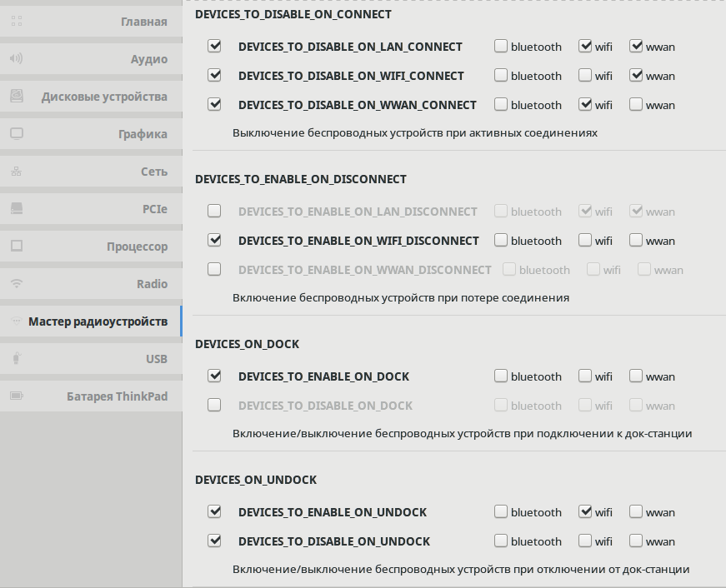726x588 pixels.
Task: Open the Главная tab
Action: pos(91,22)
